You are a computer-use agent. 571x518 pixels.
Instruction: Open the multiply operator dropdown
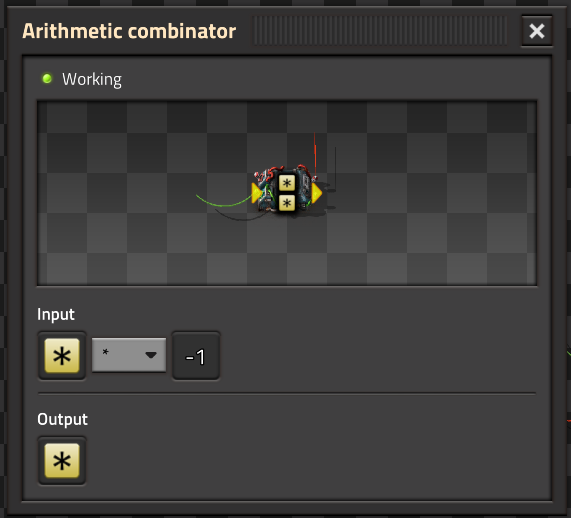[x=129, y=355]
